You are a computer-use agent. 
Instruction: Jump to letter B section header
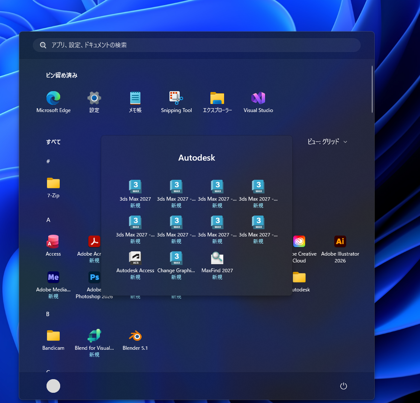48,314
